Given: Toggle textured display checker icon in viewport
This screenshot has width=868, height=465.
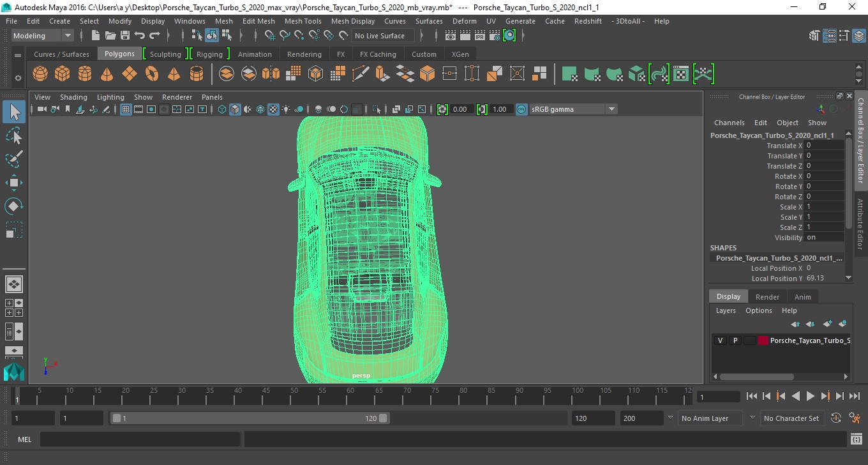Looking at the screenshot, I should 273,109.
